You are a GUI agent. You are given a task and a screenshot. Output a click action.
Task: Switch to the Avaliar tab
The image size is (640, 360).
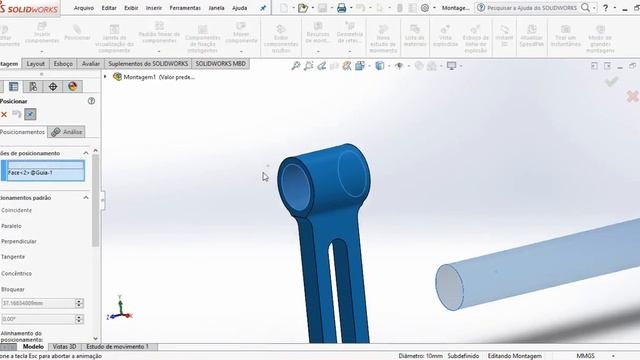[x=91, y=64]
